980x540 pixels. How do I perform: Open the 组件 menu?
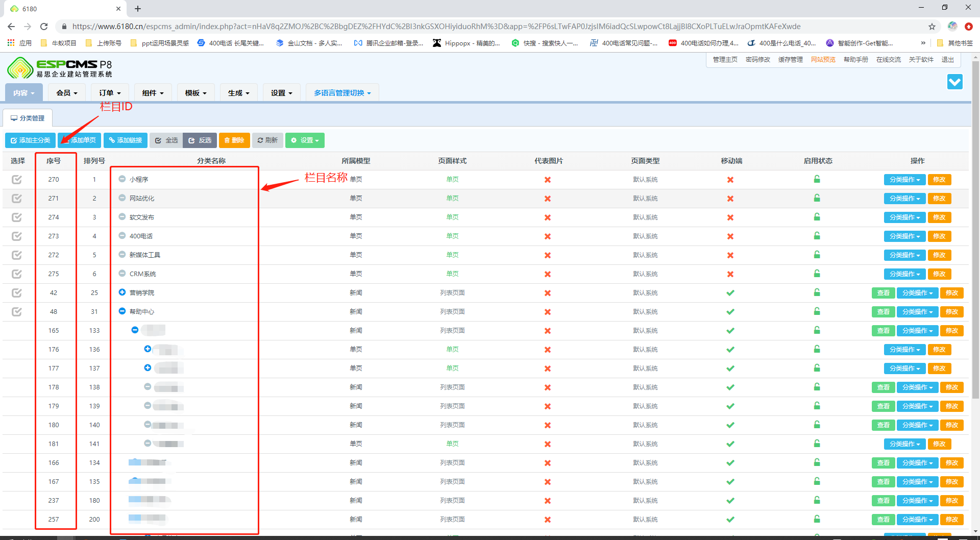(153, 93)
